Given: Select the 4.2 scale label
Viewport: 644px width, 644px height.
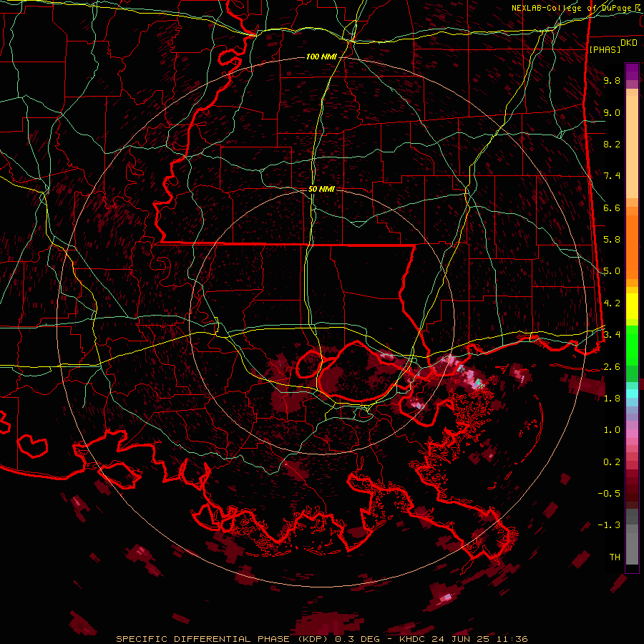Looking at the screenshot, I should point(612,303).
